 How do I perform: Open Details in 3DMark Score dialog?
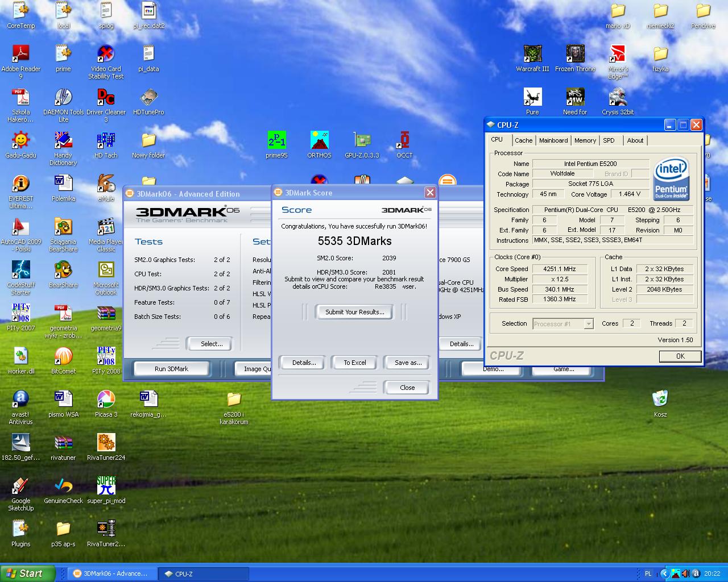pyautogui.click(x=304, y=363)
